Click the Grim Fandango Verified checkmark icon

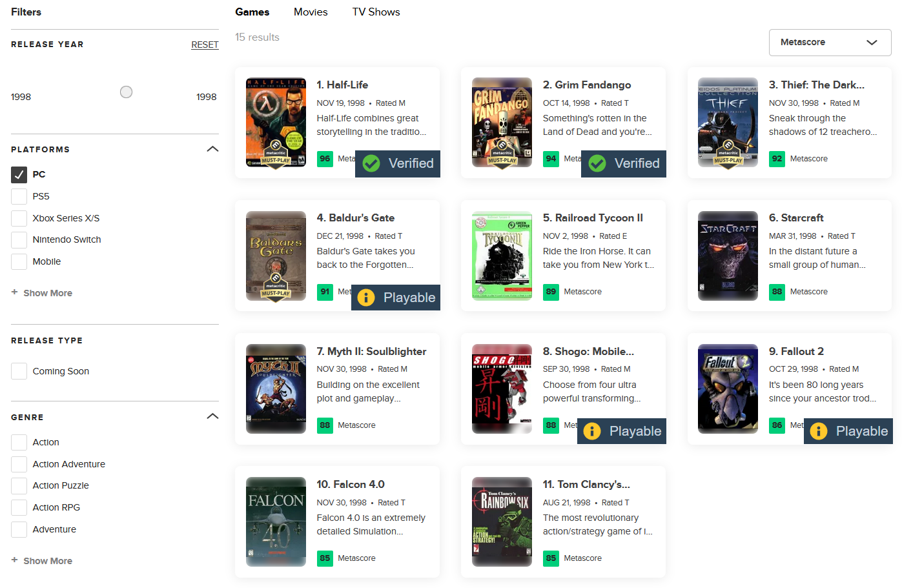[x=597, y=163]
